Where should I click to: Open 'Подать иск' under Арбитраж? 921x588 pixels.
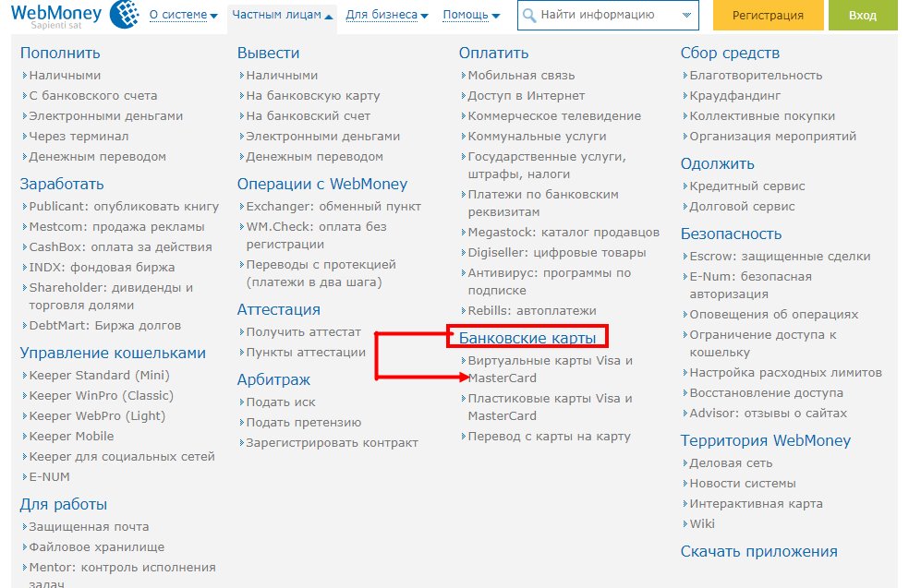(281, 402)
